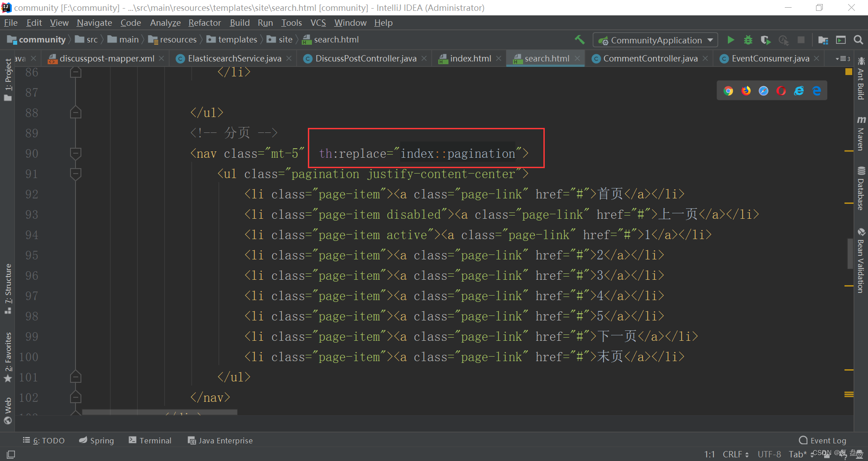Viewport: 868px width, 461px height.
Task: Open preview in Internet Explorer icon
Action: tap(799, 91)
